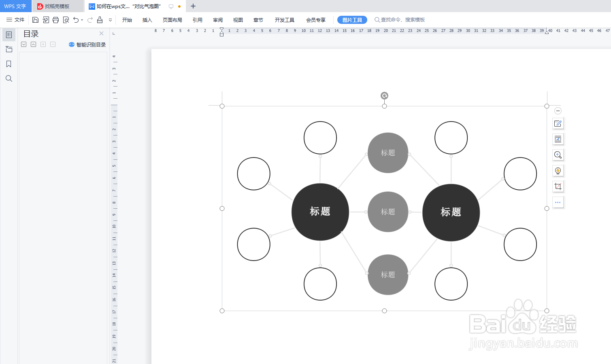Click the plus button in 目录 panel
Image resolution: width=611 pixels, height=364 pixels.
[x=43, y=44]
